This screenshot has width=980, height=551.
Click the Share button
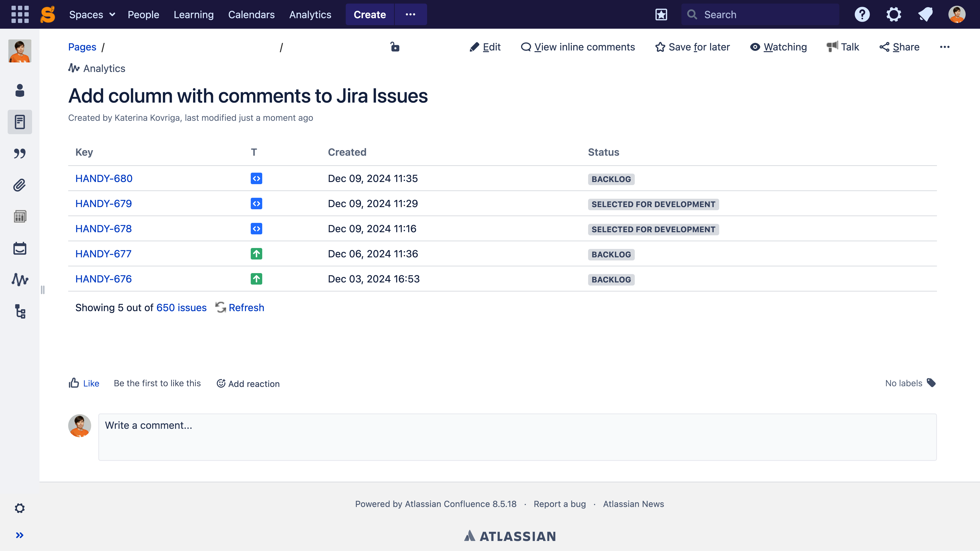[x=899, y=47]
